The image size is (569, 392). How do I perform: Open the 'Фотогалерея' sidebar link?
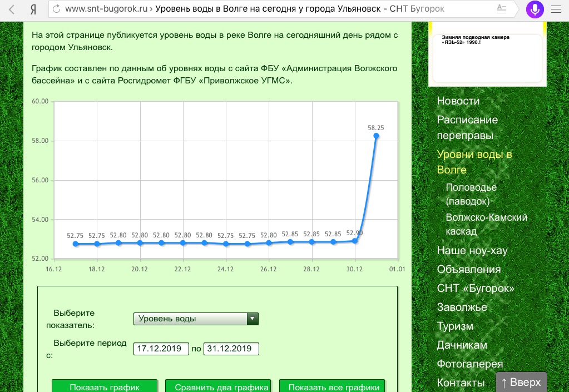470,364
